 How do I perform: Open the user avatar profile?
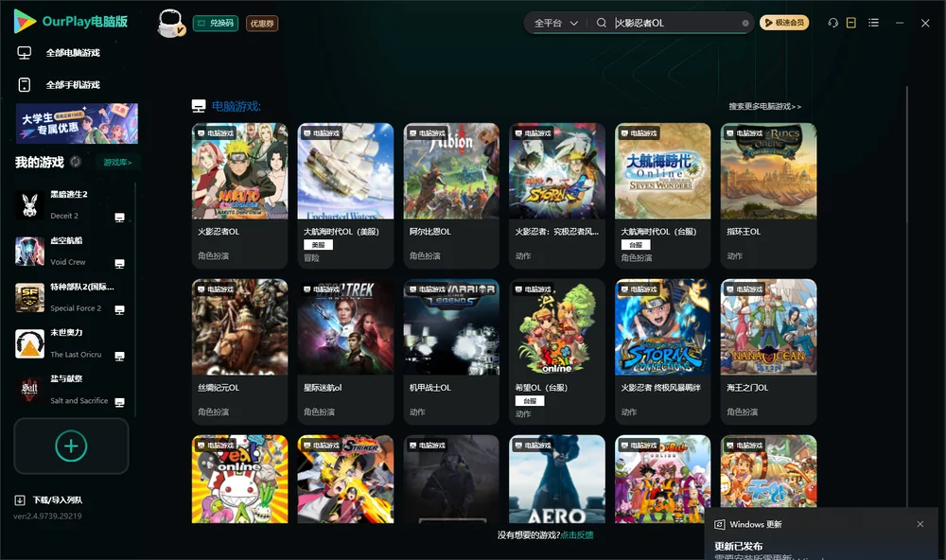click(170, 23)
